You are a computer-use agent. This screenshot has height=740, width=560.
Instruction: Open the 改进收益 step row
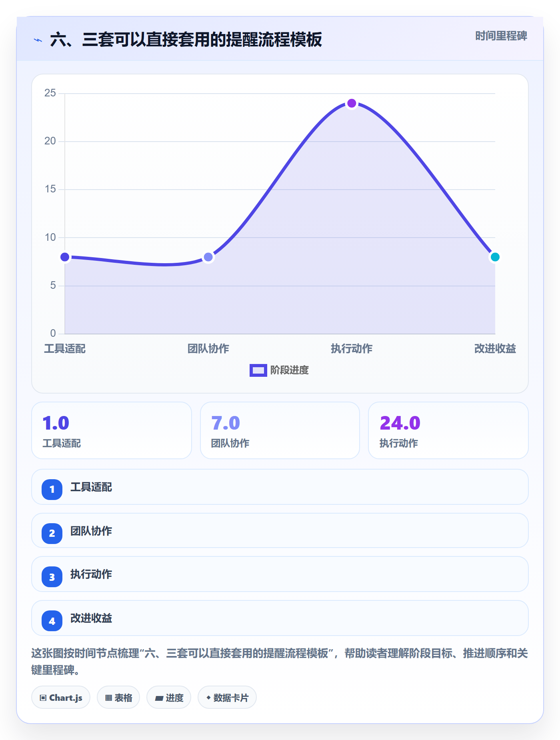pyautogui.click(x=280, y=618)
